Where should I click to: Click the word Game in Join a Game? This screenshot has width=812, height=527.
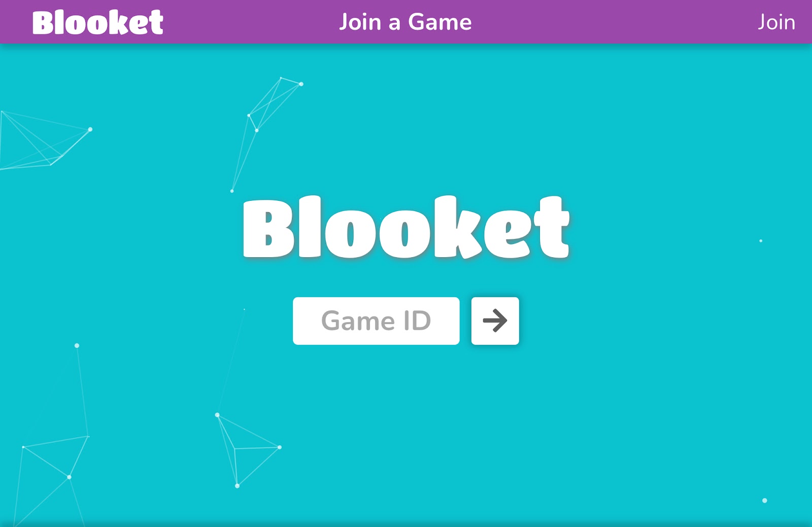click(440, 22)
